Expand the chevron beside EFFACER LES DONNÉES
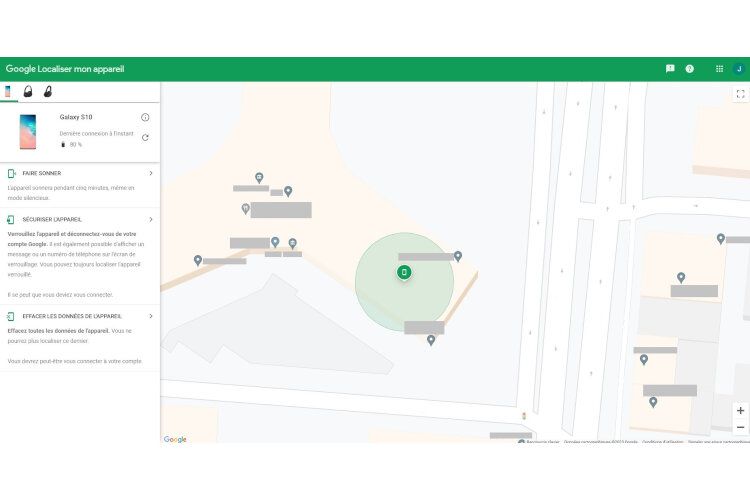750x500 pixels. [x=151, y=316]
